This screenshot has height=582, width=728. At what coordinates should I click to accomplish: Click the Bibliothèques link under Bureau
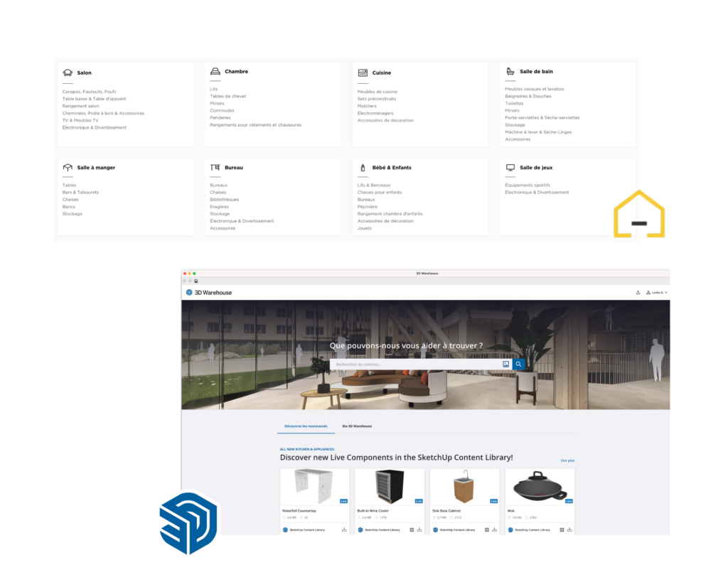[x=224, y=200]
